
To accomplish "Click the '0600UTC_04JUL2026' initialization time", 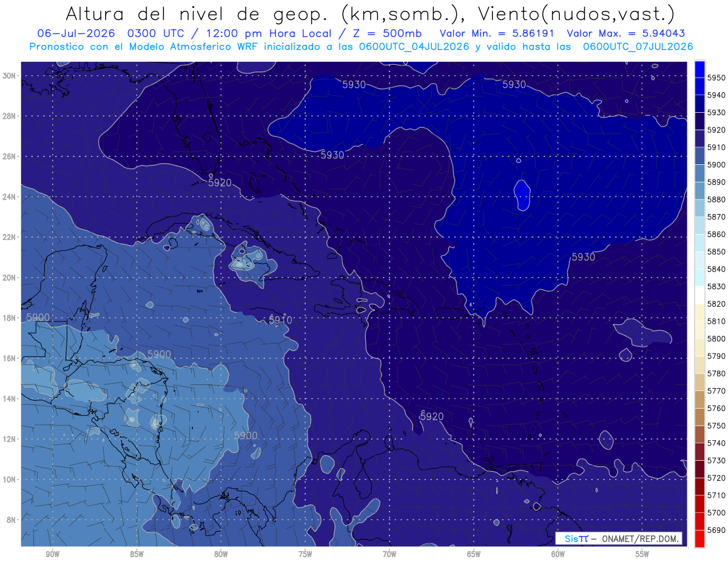I will pos(413,46).
